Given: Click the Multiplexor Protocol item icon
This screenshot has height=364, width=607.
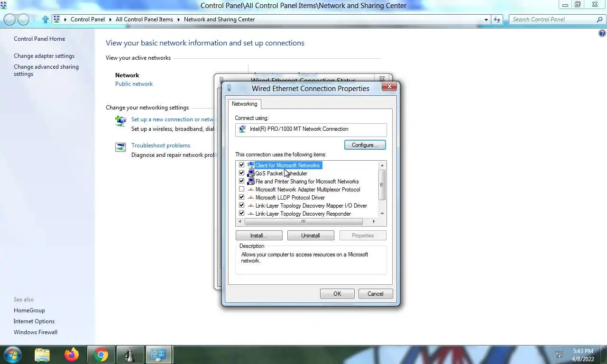Looking at the screenshot, I should pos(251,190).
